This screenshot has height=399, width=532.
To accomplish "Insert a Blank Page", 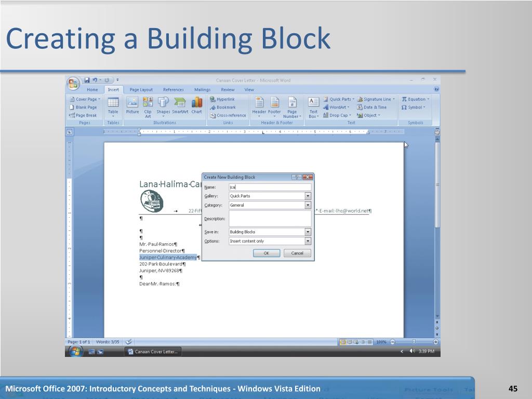I will [x=84, y=107].
